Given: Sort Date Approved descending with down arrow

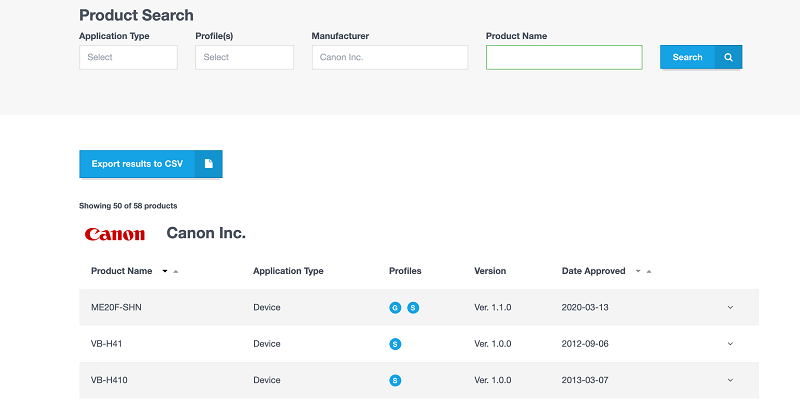Looking at the screenshot, I should (x=638, y=271).
